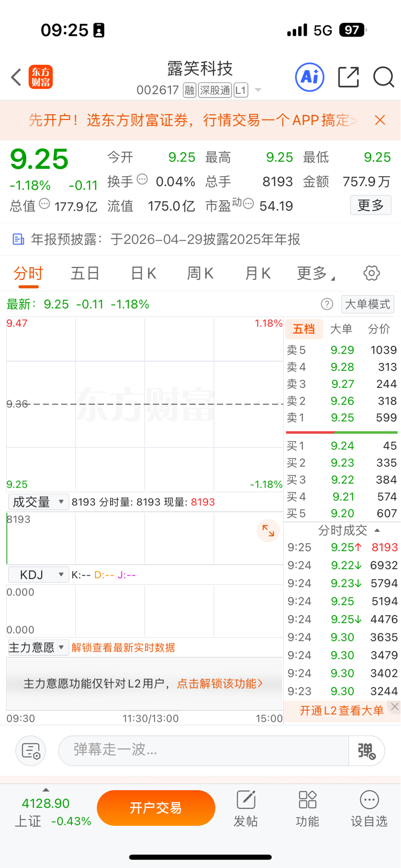
Task: Switch to the 大单 tab
Action: pyautogui.click(x=341, y=329)
